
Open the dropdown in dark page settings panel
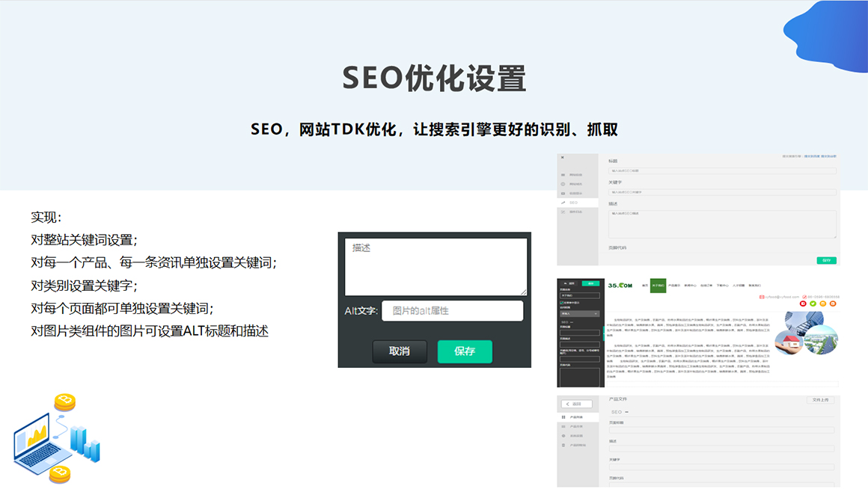579,314
